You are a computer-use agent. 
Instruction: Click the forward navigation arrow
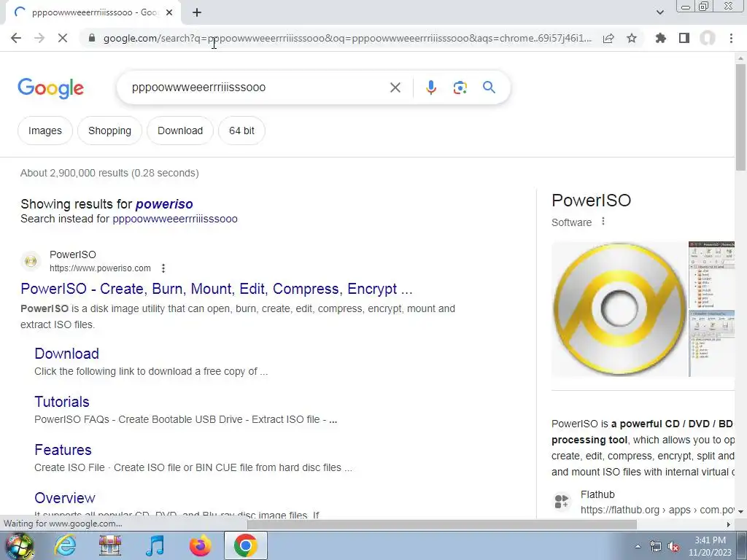39,38
